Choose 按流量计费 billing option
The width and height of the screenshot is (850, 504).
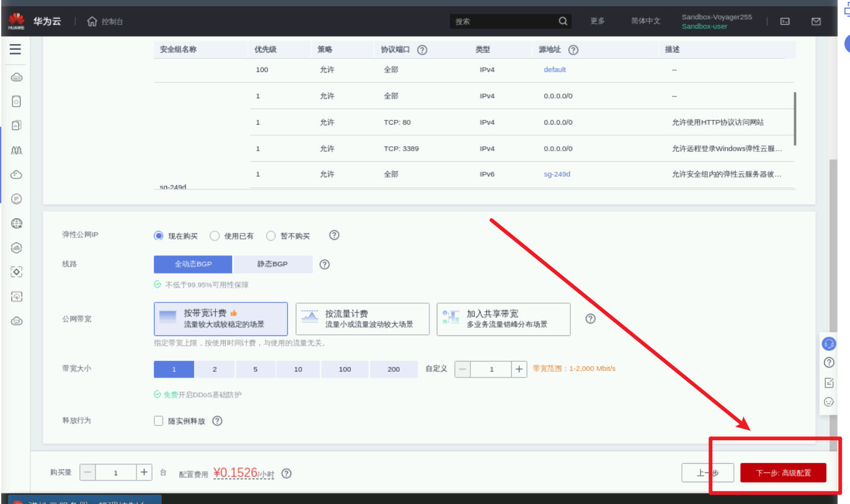click(362, 319)
